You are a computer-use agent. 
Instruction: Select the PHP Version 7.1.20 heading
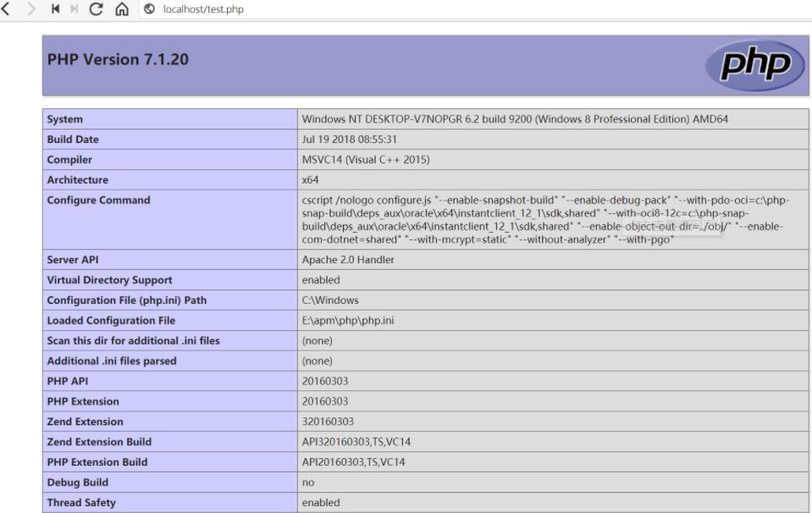click(118, 59)
